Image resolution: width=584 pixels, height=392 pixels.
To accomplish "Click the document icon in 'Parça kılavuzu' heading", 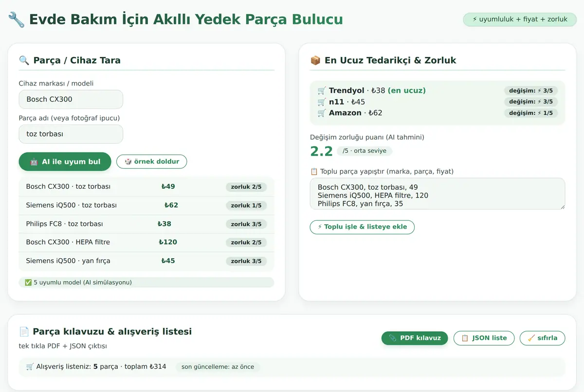I will (x=24, y=332).
